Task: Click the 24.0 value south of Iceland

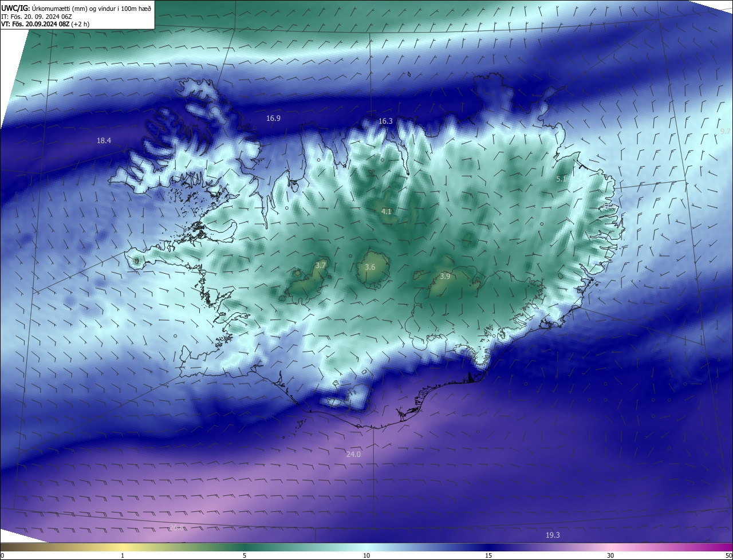Action: pos(353,455)
